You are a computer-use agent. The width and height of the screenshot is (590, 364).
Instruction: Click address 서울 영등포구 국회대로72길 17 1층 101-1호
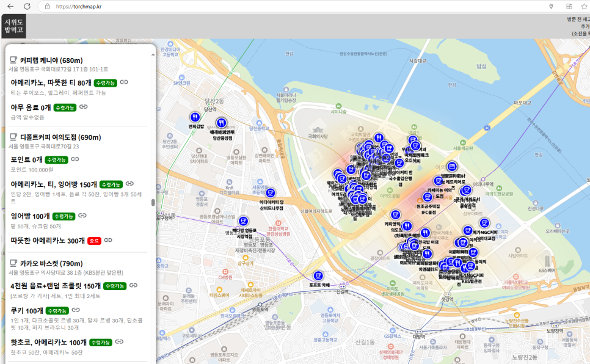click(58, 69)
